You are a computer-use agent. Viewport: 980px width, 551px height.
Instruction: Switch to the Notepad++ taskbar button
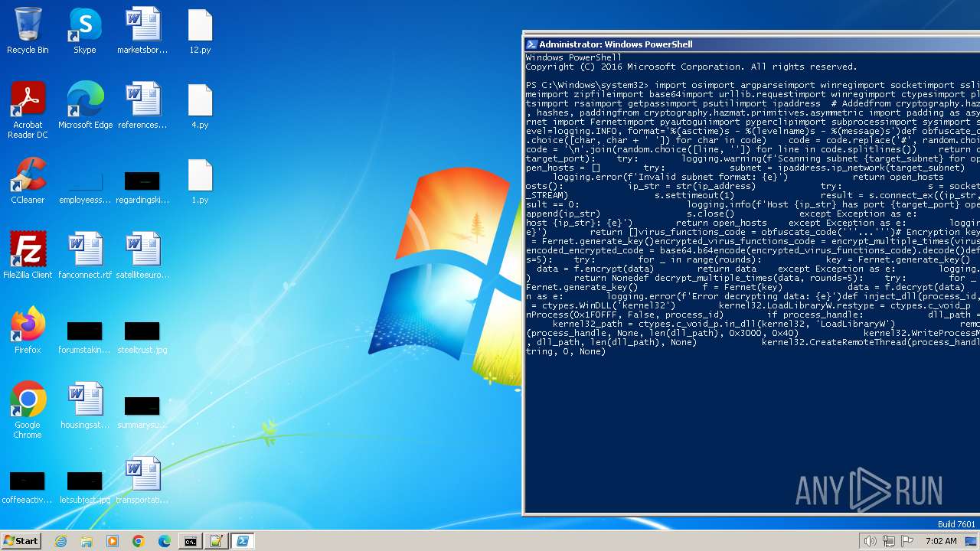coord(217,541)
